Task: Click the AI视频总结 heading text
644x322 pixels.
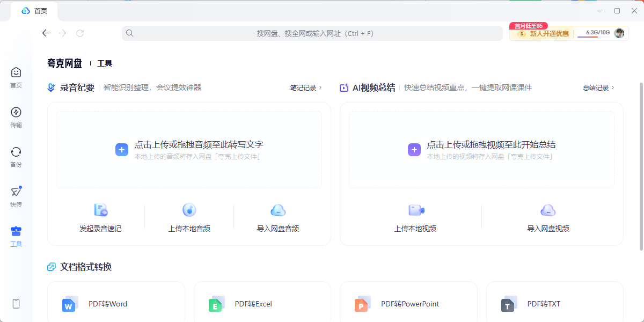Action: pyautogui.click(x=374, y=87)
